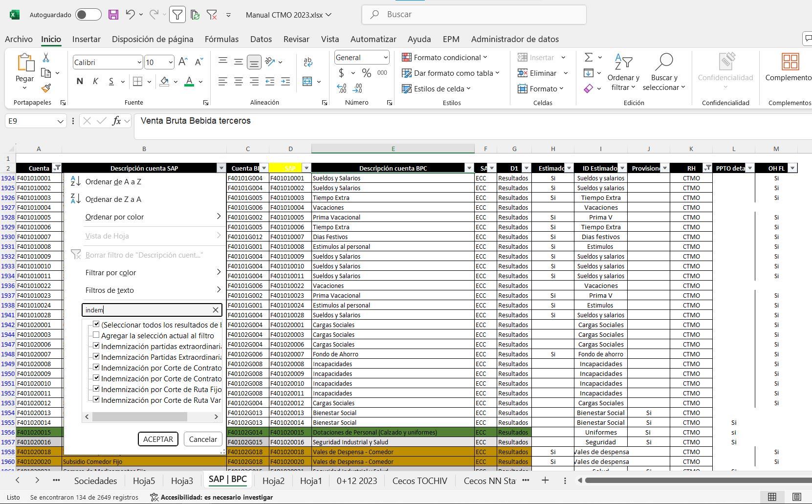Toggle the Autoguardado switch
The height and width of the screenshot is (504, 812).
(x=88, y=15)
